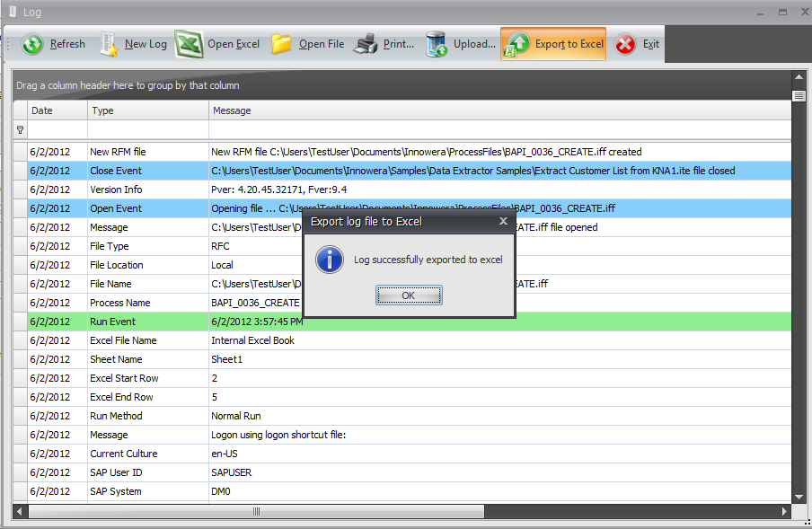Click the Upload database icon
812x529 pixels.
434,43
